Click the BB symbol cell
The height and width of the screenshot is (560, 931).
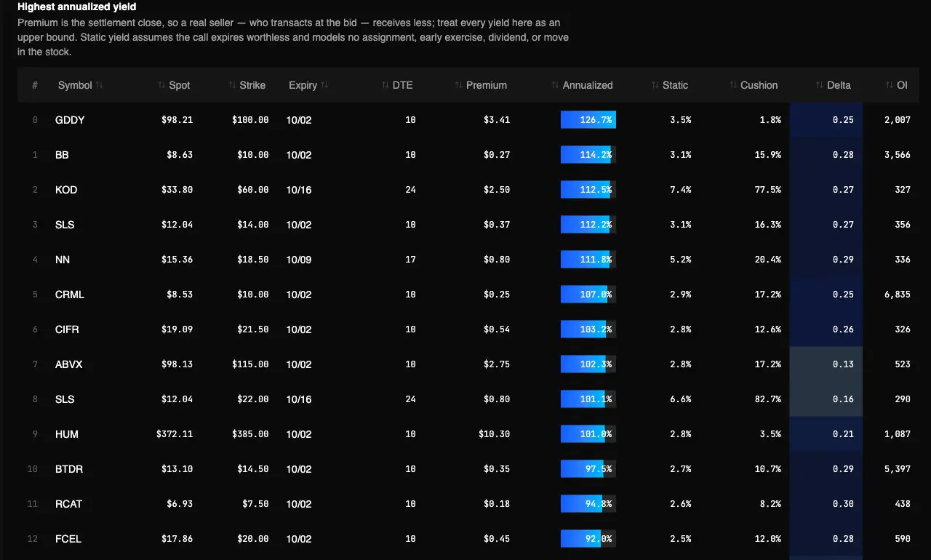pyautogui.click(x=62, y=155)
